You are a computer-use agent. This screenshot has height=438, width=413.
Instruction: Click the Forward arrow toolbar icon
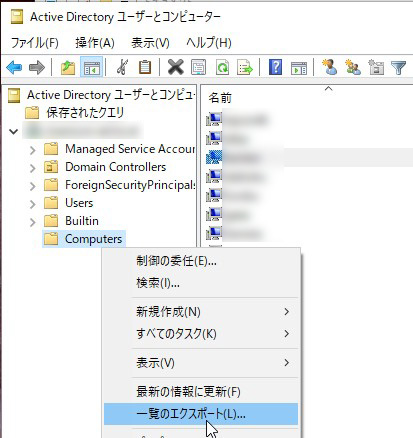[37, 67]
